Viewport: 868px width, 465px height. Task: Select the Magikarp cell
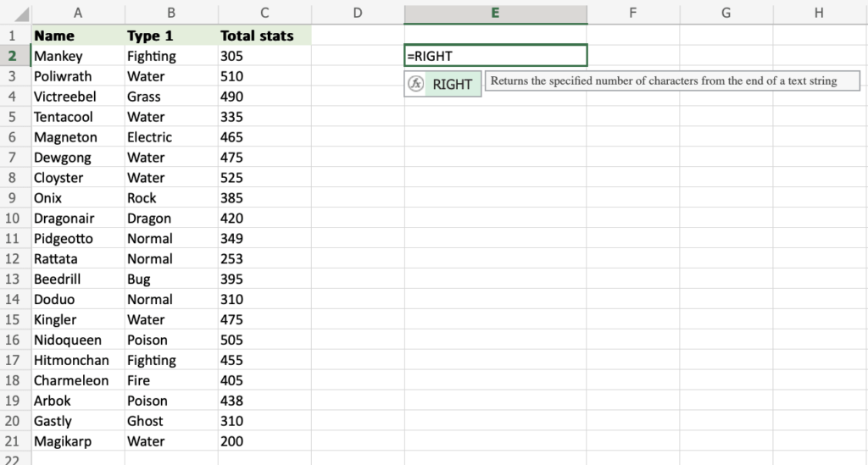78,441
